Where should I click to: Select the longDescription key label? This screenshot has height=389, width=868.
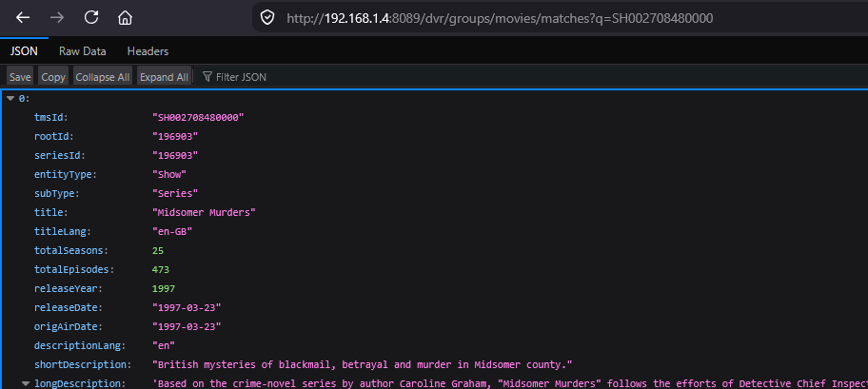[80, 383]
